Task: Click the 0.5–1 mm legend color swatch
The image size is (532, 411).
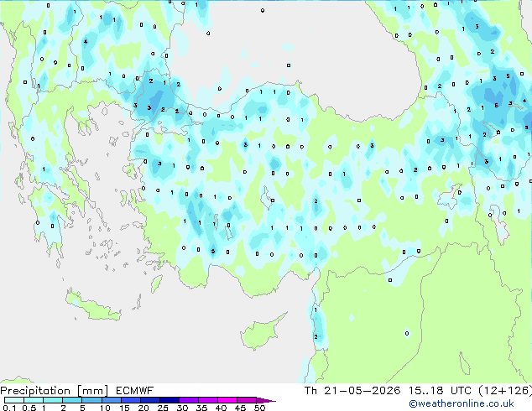Action: point(34,400)
